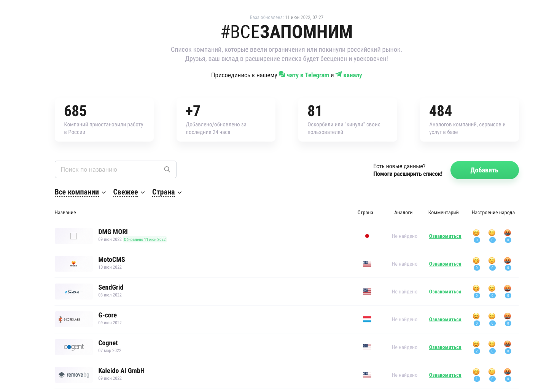Image resolution: width=549 pixels, height=392 pixels.
Task: Follow the "чату в Telegram" link
Action: (307, 75)
